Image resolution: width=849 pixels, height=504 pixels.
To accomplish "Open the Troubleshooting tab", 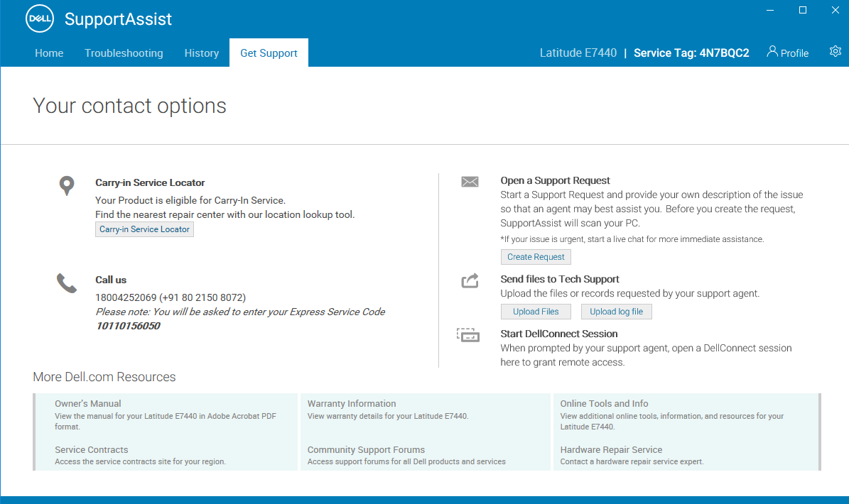I will (124, 53).
